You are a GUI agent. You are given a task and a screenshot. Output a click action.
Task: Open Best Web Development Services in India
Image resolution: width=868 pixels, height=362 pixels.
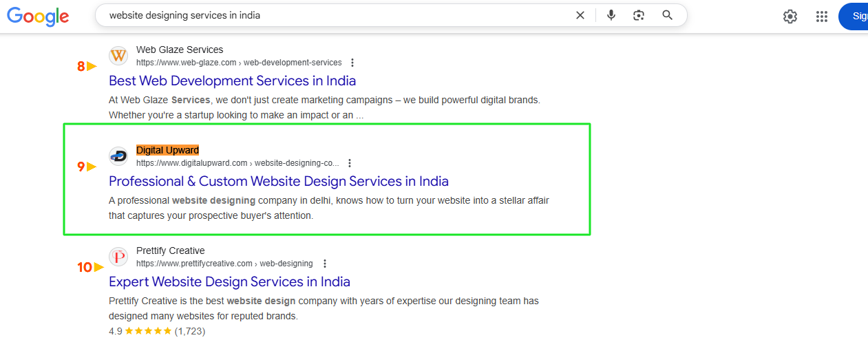click(232, 81)
